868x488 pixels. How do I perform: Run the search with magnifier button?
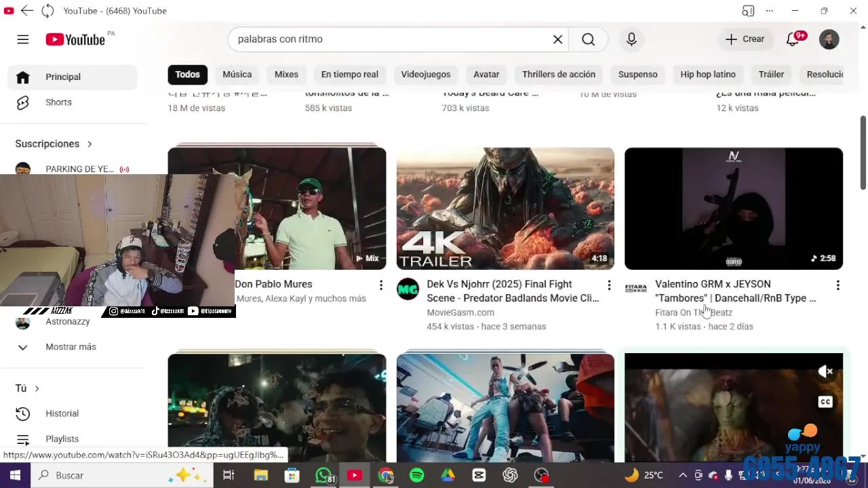(x=588, y=39)
